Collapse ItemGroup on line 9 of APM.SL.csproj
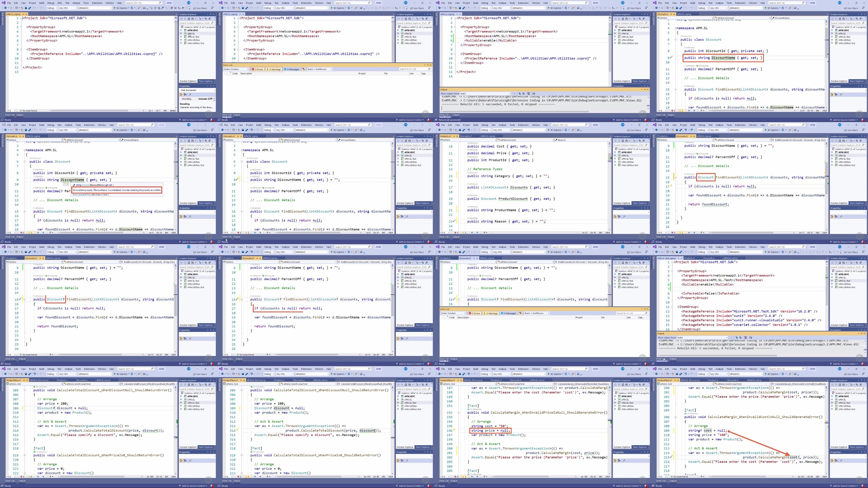 pos(455,54)
